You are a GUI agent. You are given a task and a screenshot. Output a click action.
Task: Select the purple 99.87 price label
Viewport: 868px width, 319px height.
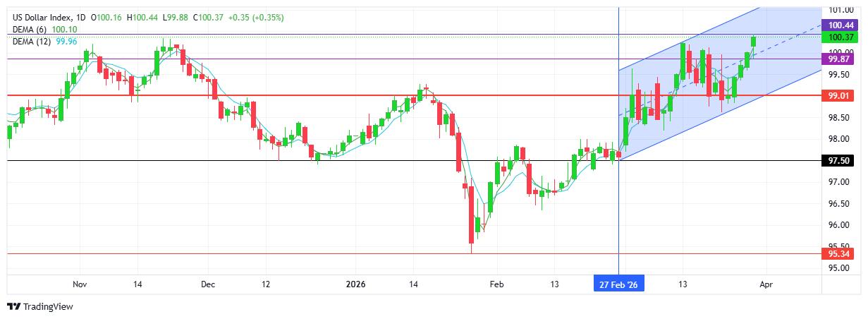[842, 60]
